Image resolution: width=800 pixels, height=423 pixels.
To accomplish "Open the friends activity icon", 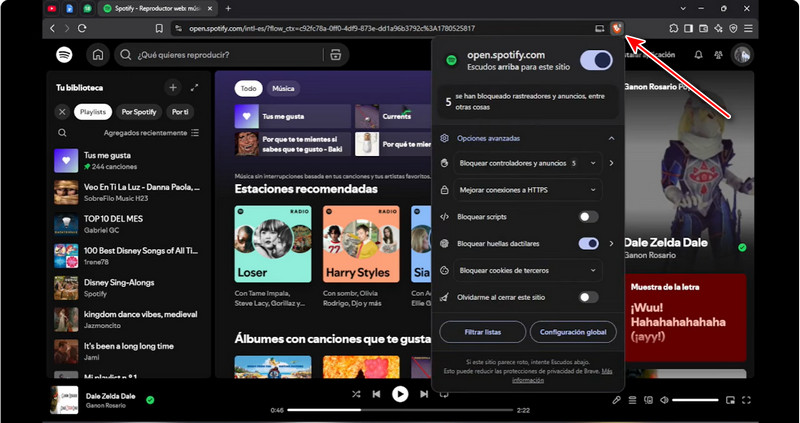I will [719, 55].
